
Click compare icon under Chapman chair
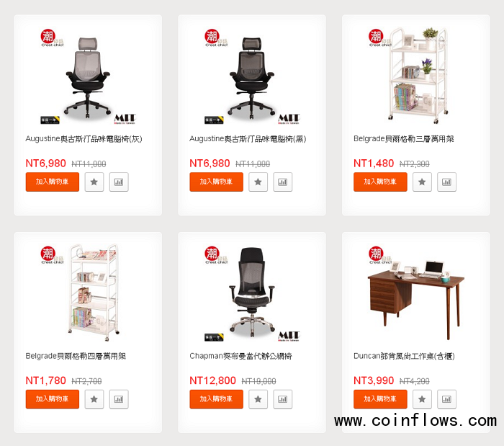point(283,399)
